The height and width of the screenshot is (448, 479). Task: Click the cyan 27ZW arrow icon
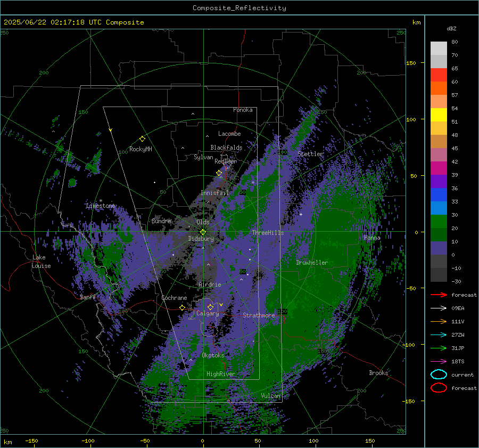439,335
